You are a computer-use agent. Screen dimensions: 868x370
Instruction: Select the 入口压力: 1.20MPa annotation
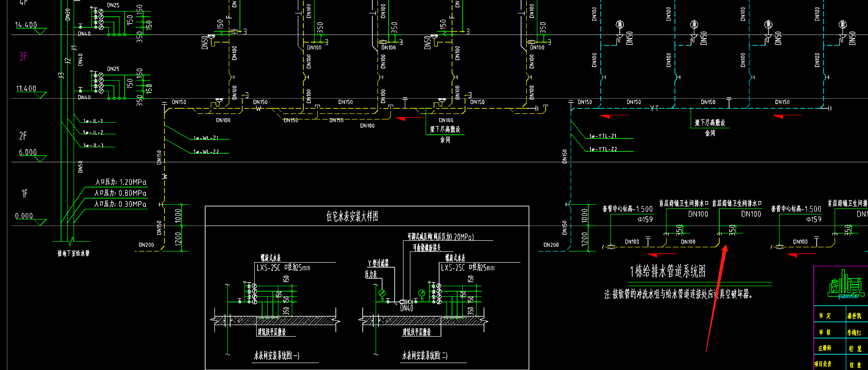pyautogui.click(x=120, y=182)
